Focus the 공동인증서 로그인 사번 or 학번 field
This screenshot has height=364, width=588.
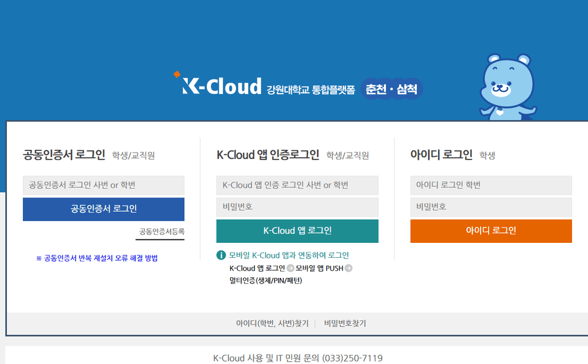103,185
